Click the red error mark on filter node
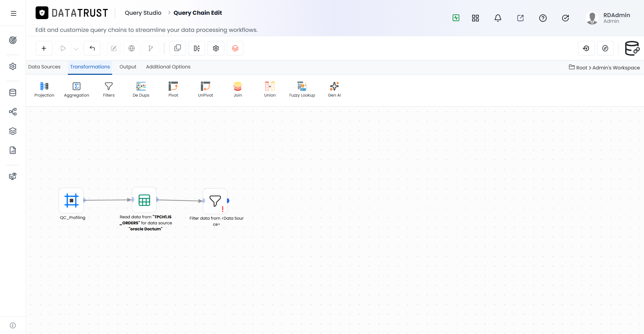 (223, 209)
